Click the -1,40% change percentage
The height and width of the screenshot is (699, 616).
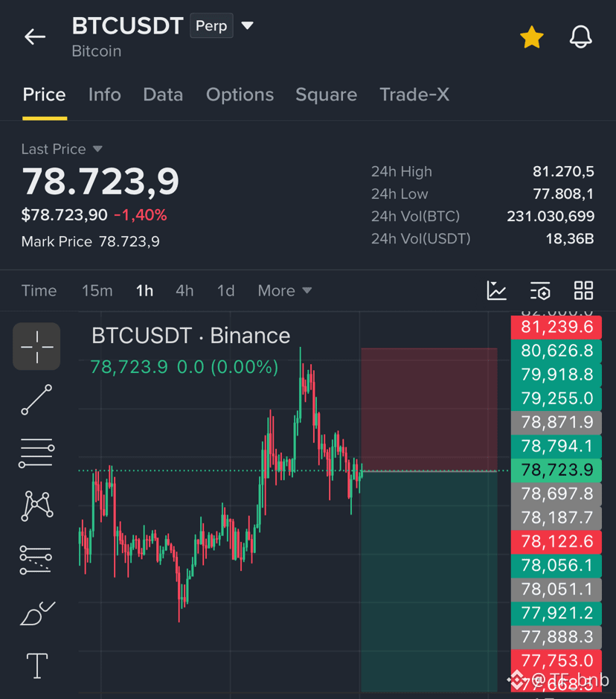coord(141,215)
